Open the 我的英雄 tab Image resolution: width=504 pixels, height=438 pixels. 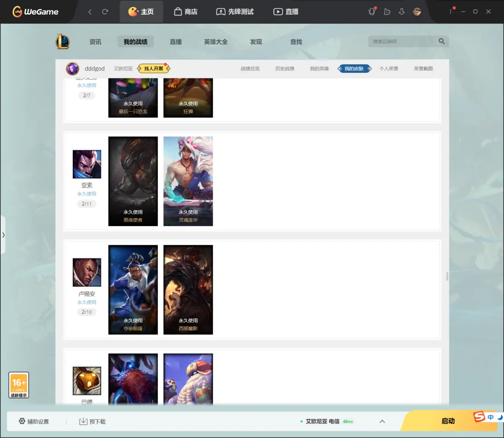(x=319, y=69)
